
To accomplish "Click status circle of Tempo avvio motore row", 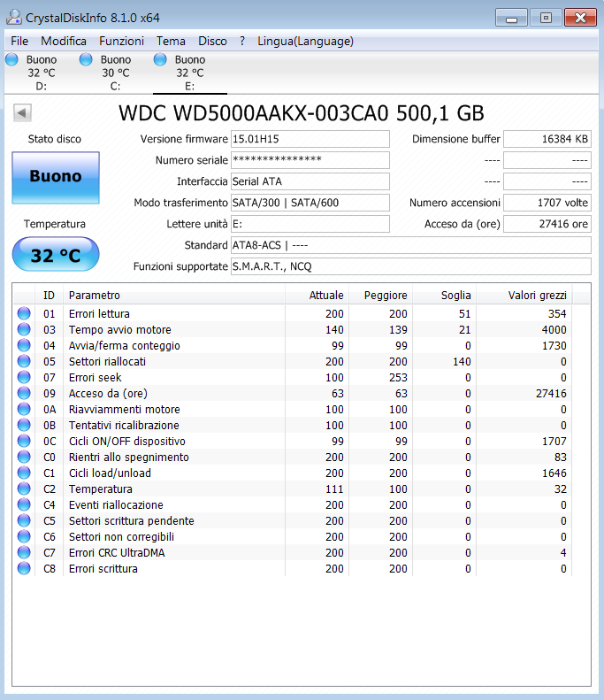I will pos(24,329).
